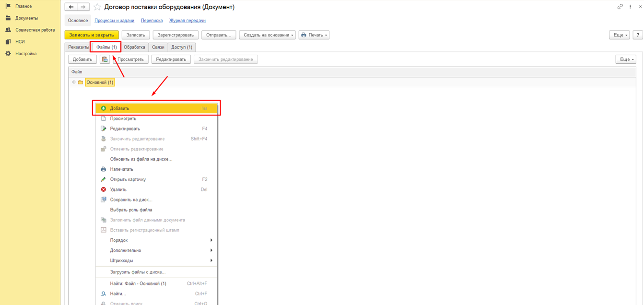Click Найти magnifier icon in menu
Screen dimensions: 644x305
(104, 293)
